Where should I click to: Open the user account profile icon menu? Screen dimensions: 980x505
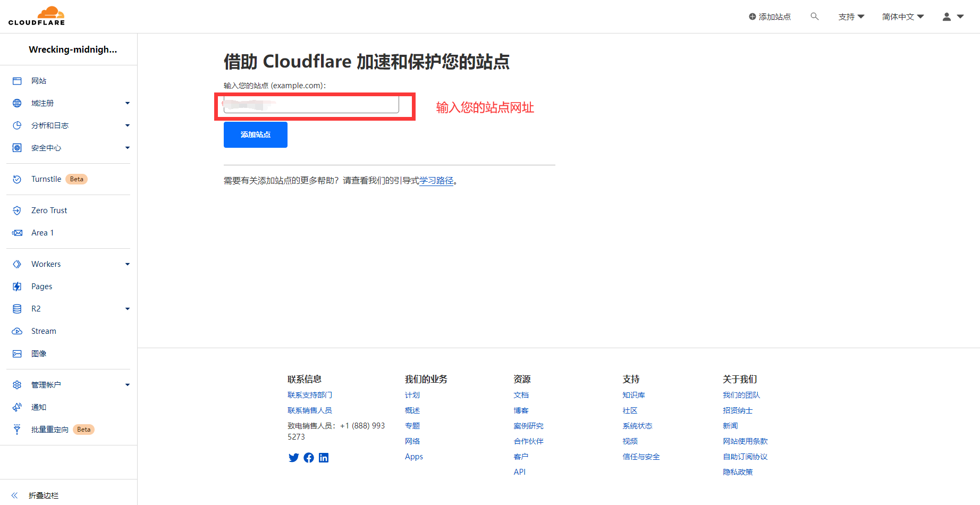947,17
